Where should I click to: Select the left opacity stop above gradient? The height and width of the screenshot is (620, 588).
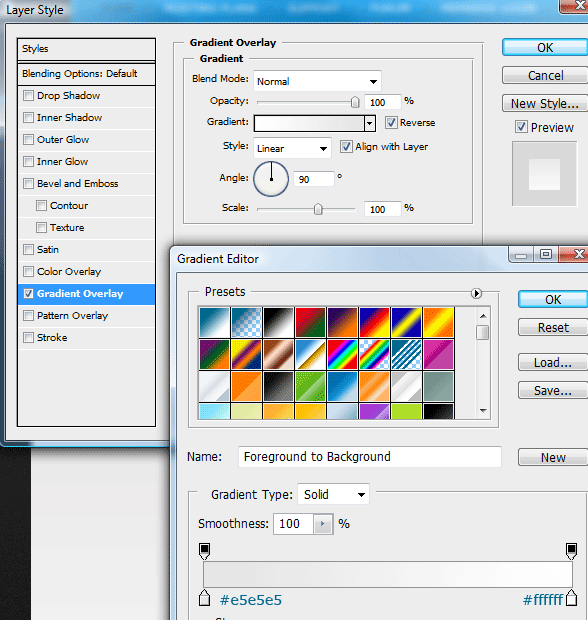pos(204,551)
